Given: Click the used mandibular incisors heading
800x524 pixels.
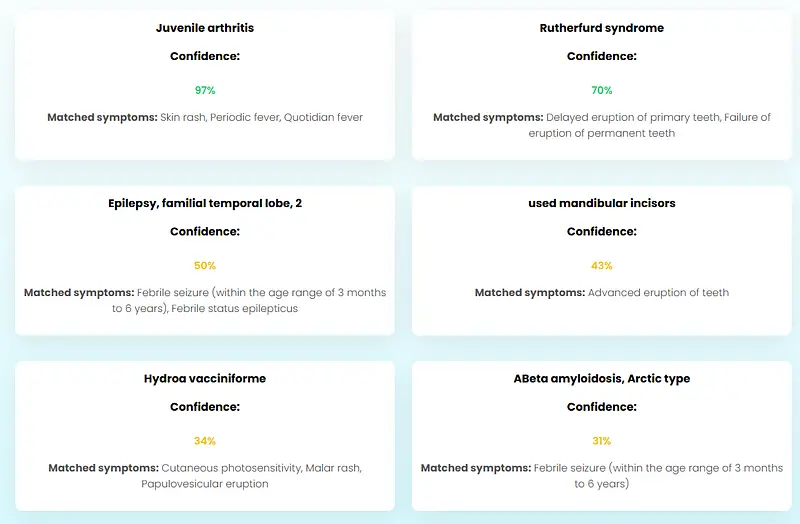Looking at the screenshot, I should click(x=602, y=203).
